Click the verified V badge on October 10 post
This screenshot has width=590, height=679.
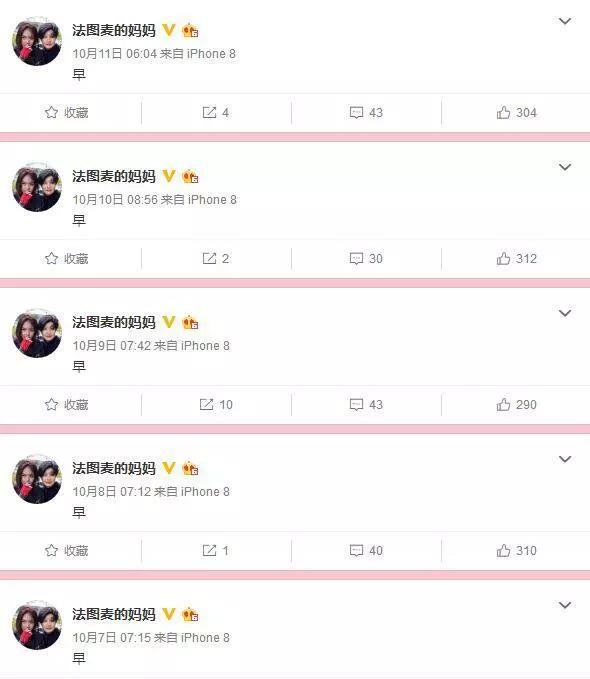[x=169, y=176]
